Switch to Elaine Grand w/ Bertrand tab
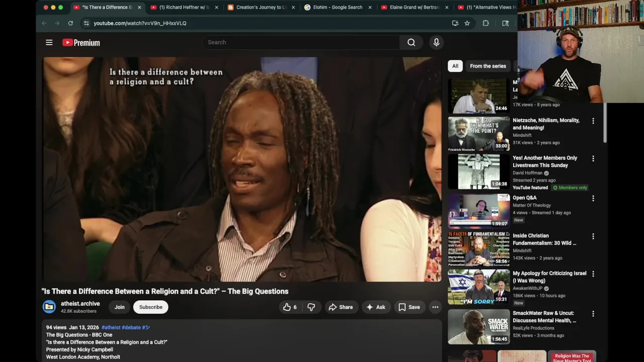Screen dimensions: 644x362 (414, 8)
